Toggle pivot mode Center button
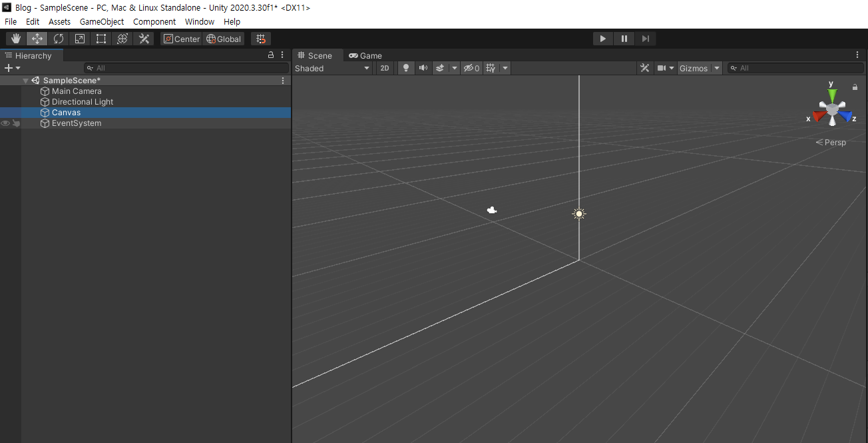868x443 pixels. pyautogui.click(x=181, y=39)
